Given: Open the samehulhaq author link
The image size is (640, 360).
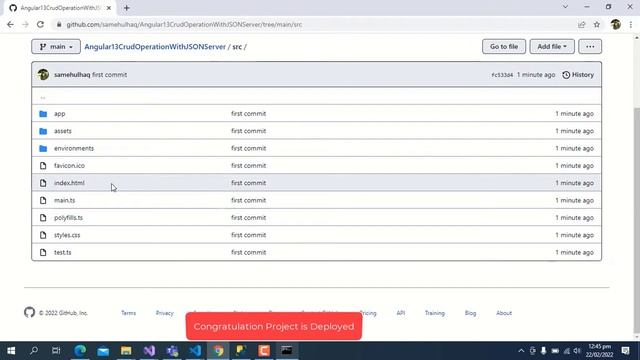Looking at the screenshot, I should click(x=72, y=75).
